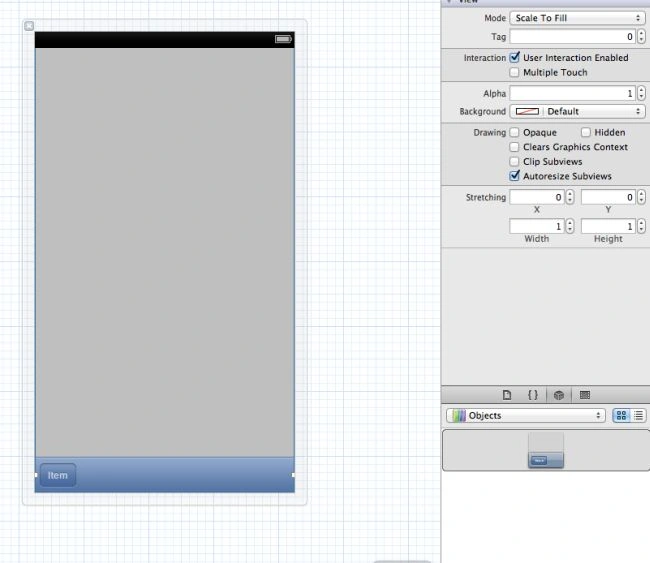
Task: Switch library to list view
Action: click(638, 415)
